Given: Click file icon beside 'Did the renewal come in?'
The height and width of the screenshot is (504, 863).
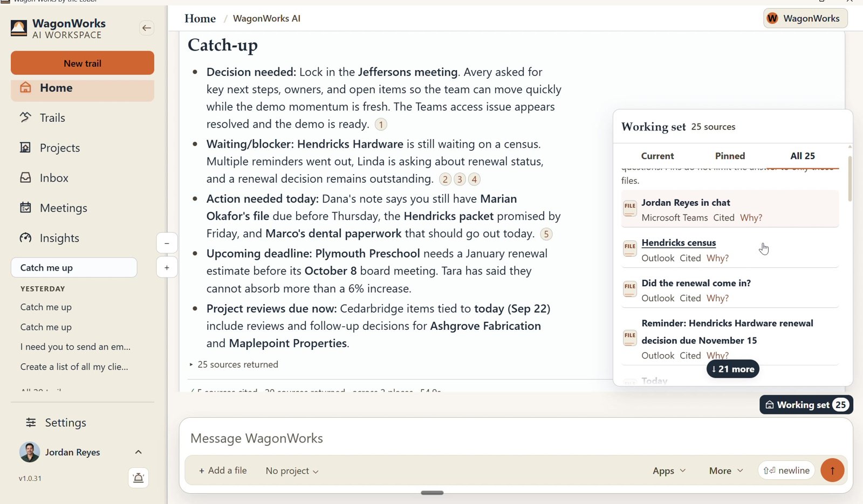Looking at the screenshot, I should point(630,289).
